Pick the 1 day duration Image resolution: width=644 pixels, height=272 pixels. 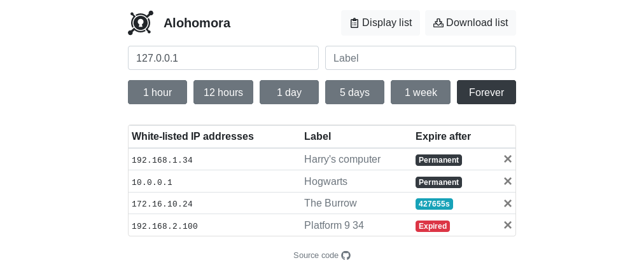pos(289,92)
